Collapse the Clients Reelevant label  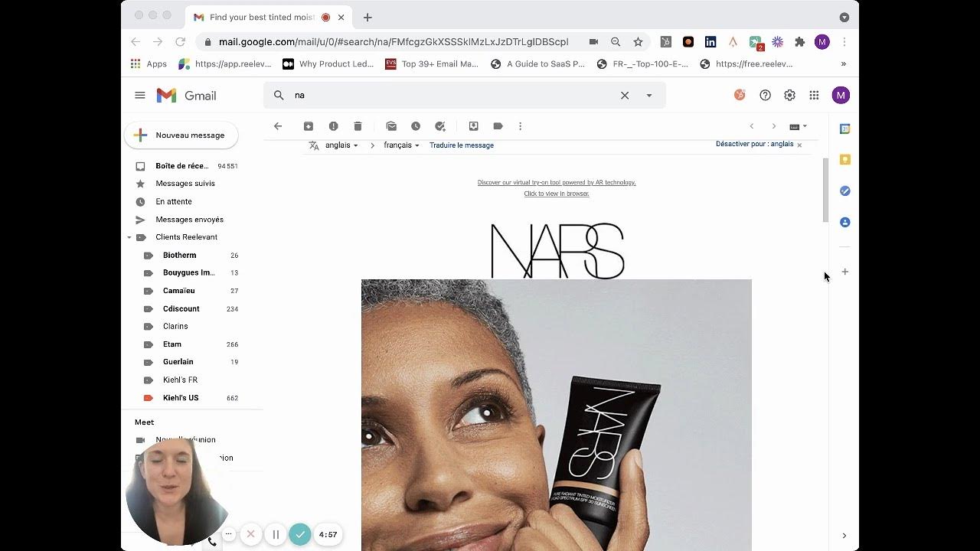coord(129,237)
